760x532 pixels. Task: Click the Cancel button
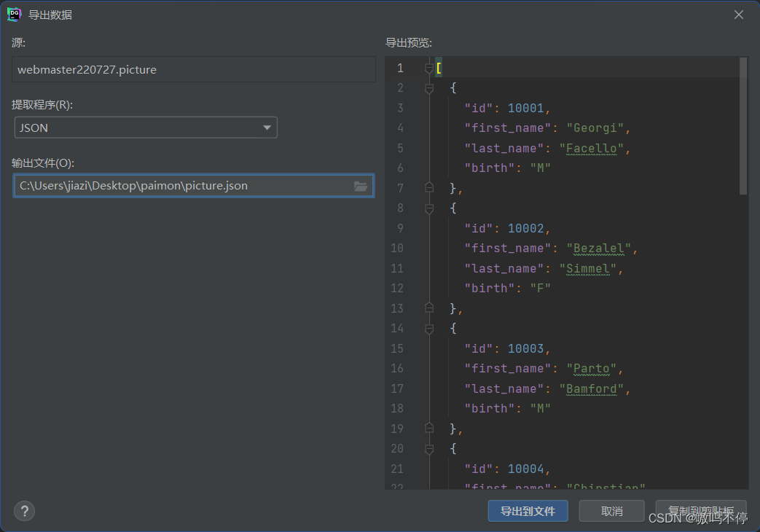pyautogui.click(x=611, y=511)
